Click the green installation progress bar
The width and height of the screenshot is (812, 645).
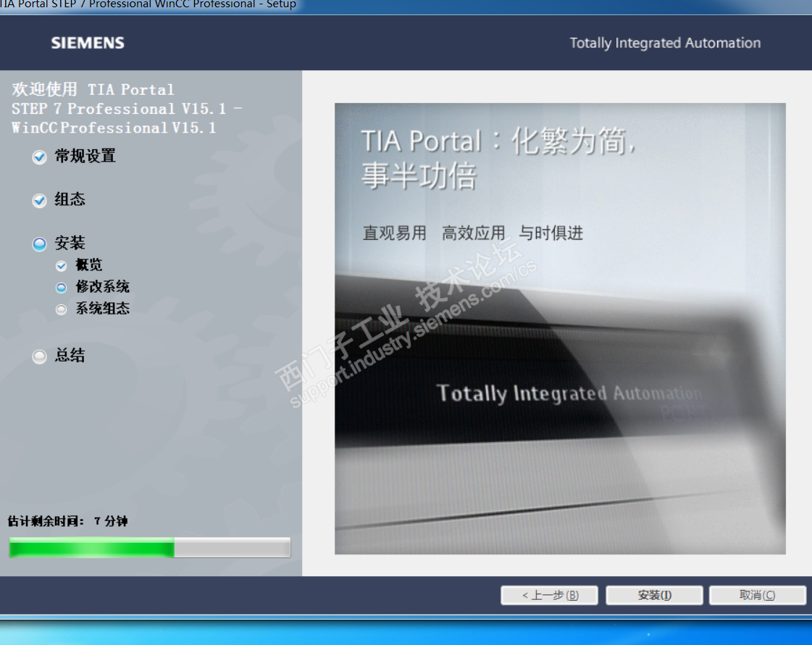[x=150, y=548]
